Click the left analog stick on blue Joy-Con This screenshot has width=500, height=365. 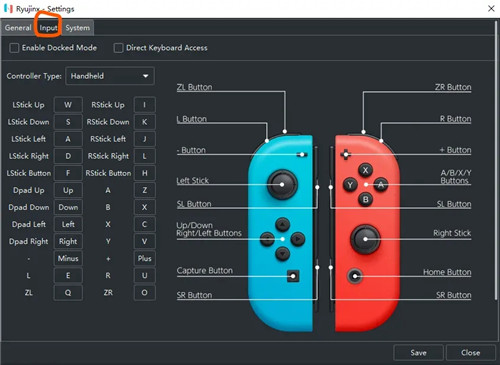pyautogui.click(x=282, y=184)
